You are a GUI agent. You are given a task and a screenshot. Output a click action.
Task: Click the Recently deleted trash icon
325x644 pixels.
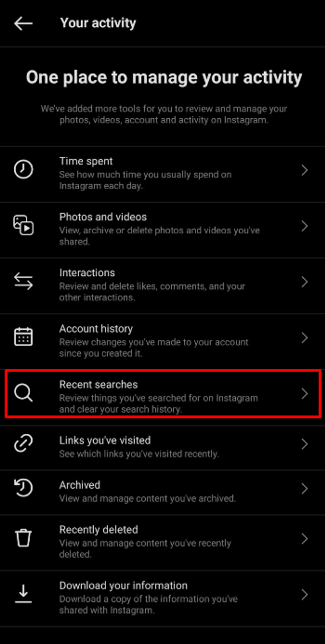point(23,538)
